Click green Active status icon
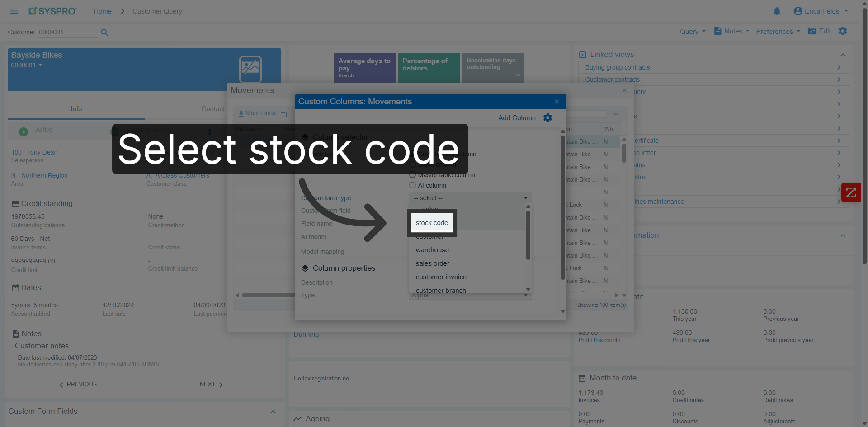This screenshot has width=868, height=427. 24,132
